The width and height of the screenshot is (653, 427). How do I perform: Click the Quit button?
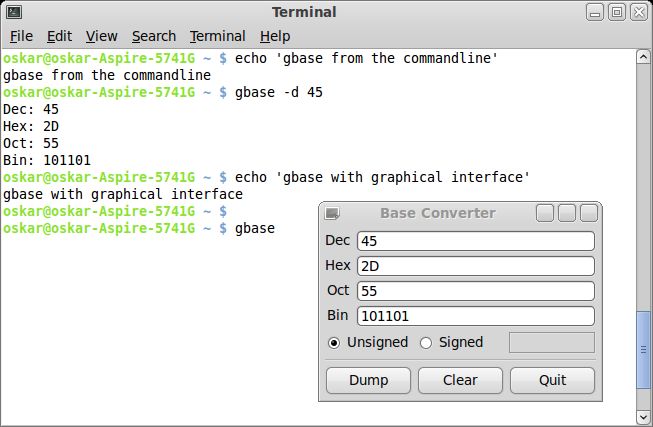tap(552, 380)
